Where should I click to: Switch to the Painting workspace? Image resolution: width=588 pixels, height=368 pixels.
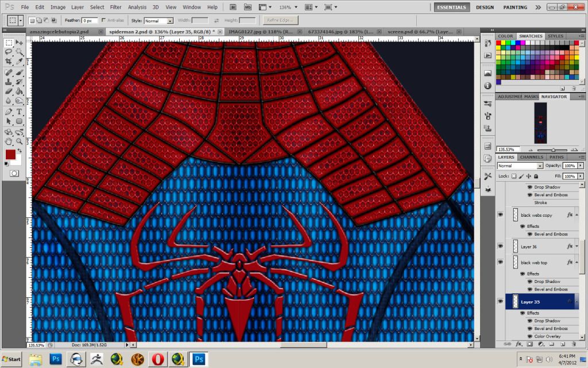(x=515, y=7)
